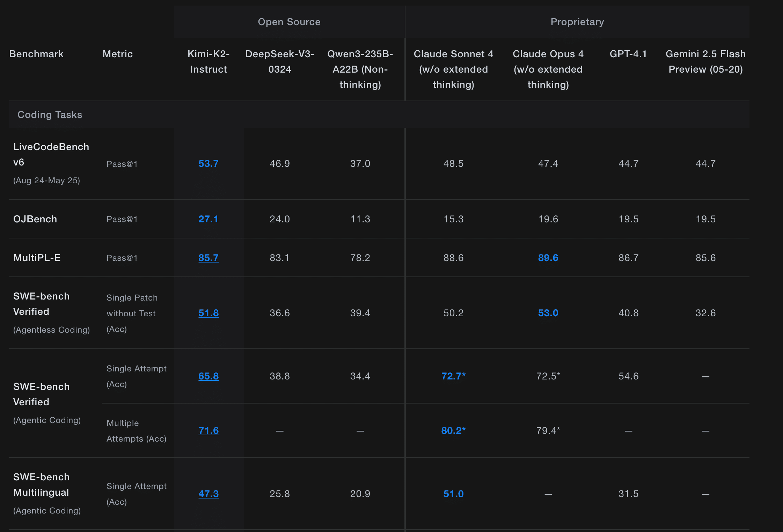Click the Open Source group header
The image size is (783, 532).
(x=289, y=22)
